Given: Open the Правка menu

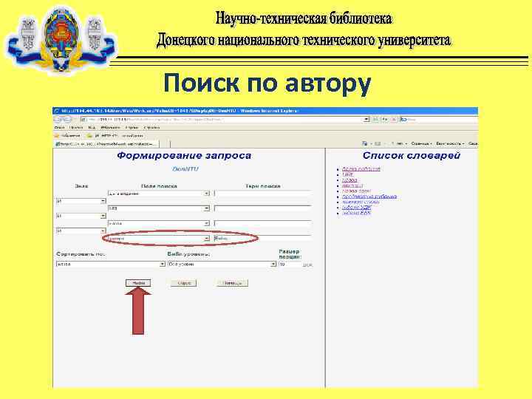Looking at the screenshot, I should click(x=76, y=128).
